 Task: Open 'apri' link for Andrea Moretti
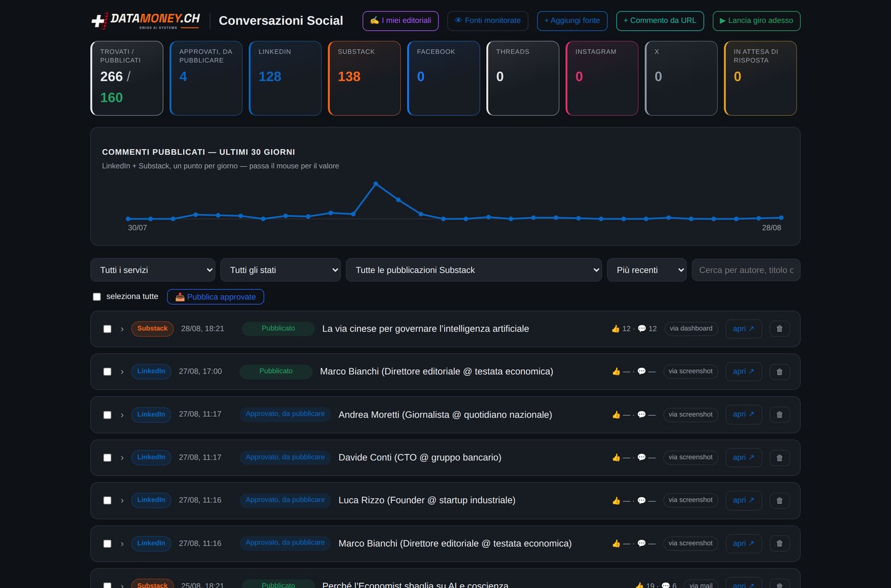click(743, 415)
